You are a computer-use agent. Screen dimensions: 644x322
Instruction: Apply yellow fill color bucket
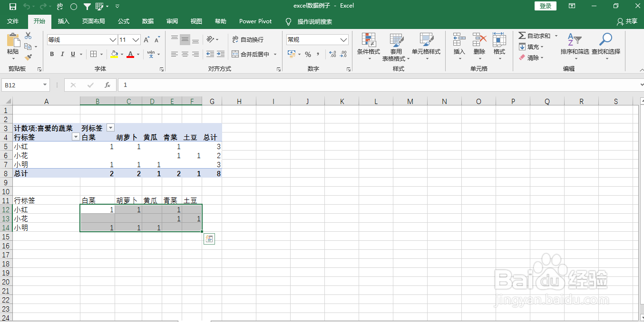point(114,54)
